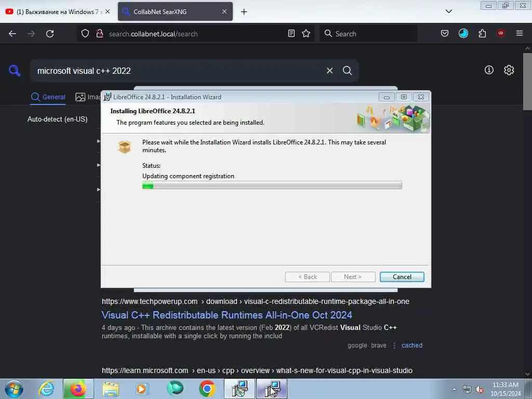Open the Auto-detect (en-US) language dropdown
The width and height of the screenshot is (532, 399).
point(57,119)
